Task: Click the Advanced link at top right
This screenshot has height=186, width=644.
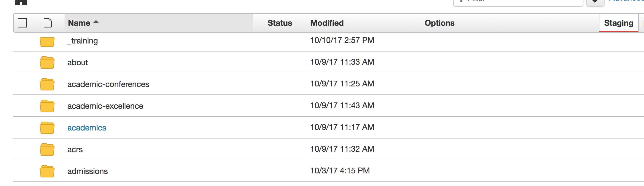Action: click(631, 1)
